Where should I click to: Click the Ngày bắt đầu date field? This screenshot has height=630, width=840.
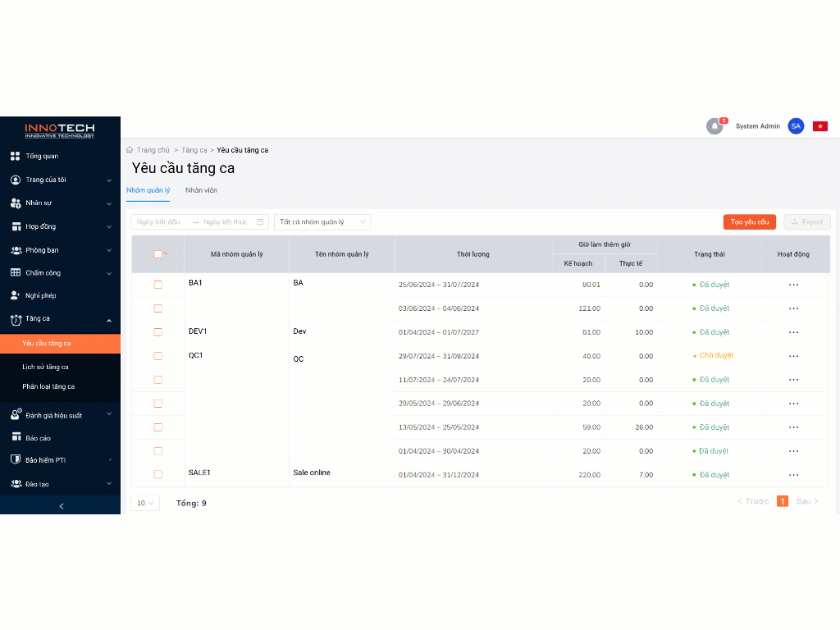click(160, 222)
